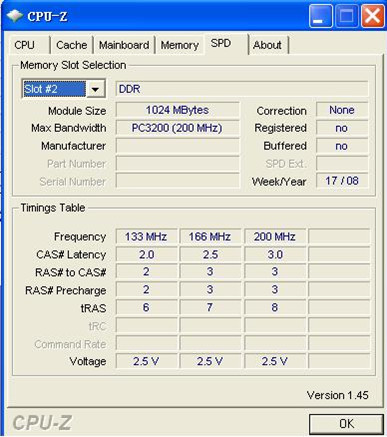Switch to the CPU tab
Image resolution: width=387 pixels, height=437 pixels.
[x=25, y=45]
